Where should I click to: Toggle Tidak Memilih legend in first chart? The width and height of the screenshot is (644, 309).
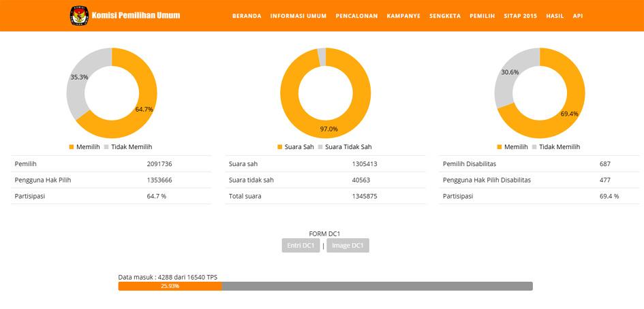(127, 147)
